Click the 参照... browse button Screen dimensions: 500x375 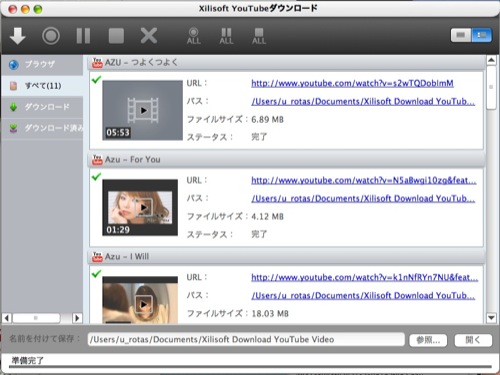click(428, 340)
